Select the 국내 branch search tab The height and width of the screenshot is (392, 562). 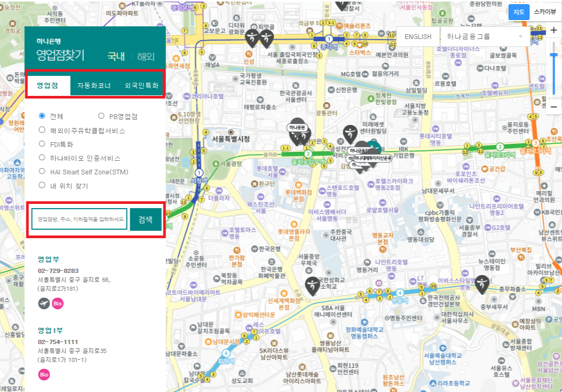(x=116, y=56)
